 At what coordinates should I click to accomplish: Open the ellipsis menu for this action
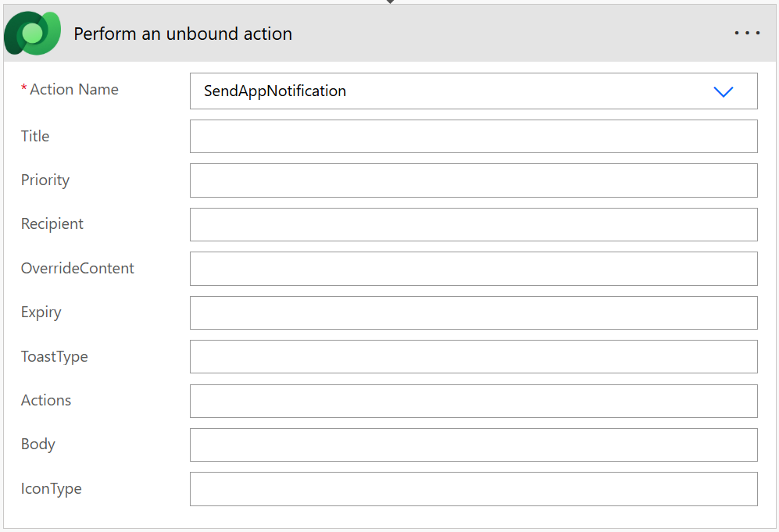pyautogui.click(x=747, y=34)
